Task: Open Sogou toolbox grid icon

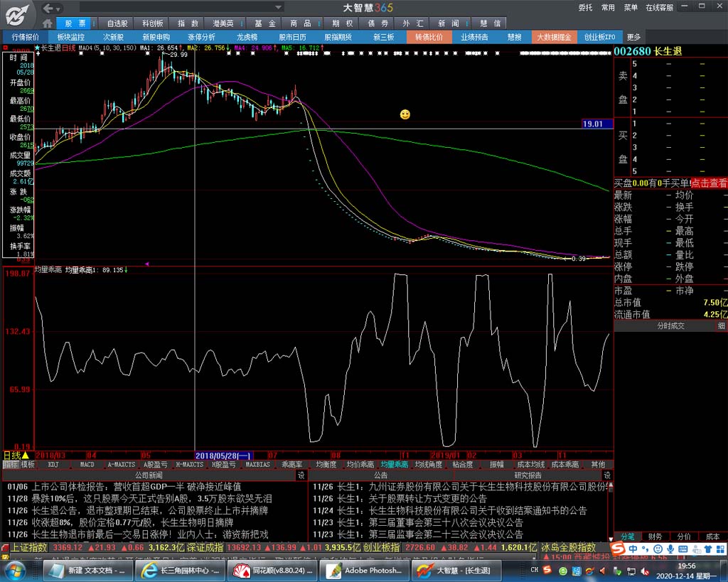Action: click(x=720, y=549)
